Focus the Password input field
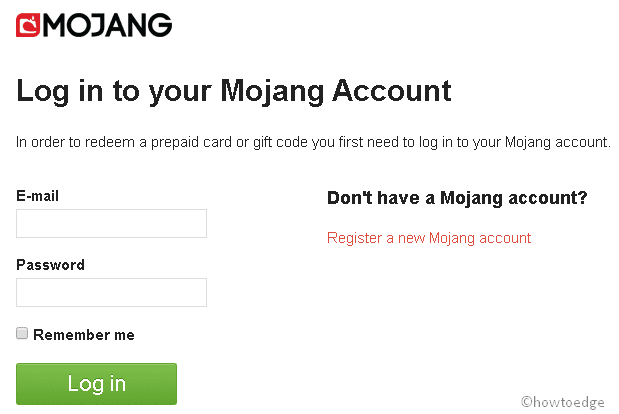The height and width of the screenshot is (414, 619). [111, 292]
